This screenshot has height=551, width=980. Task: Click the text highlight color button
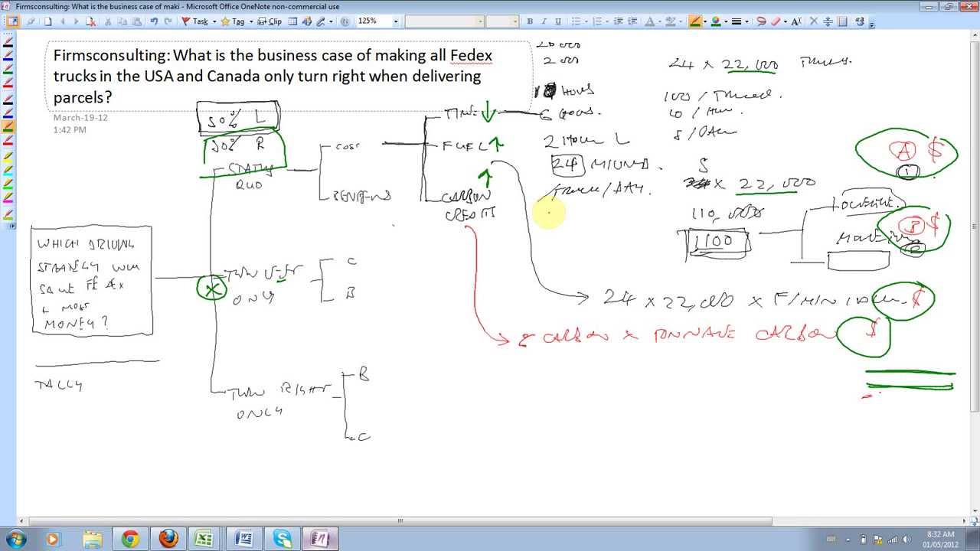(x=670, y=21)
